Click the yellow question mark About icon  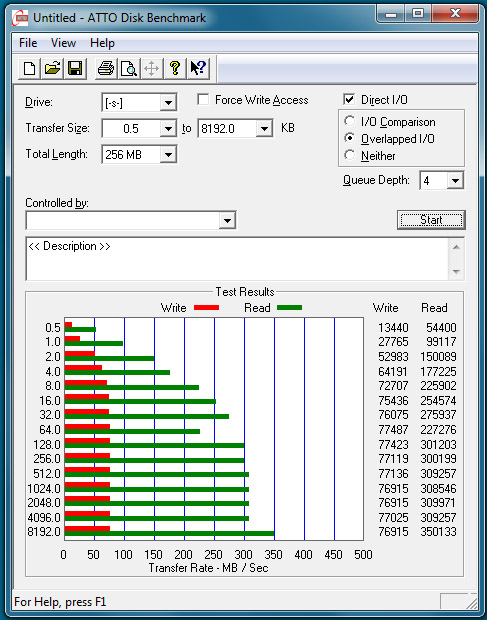click(x=175, y=69)
